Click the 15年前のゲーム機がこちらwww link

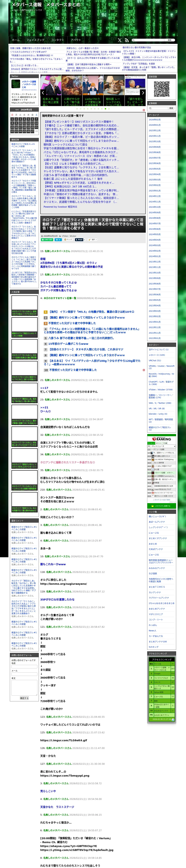[x=68, y=344]
